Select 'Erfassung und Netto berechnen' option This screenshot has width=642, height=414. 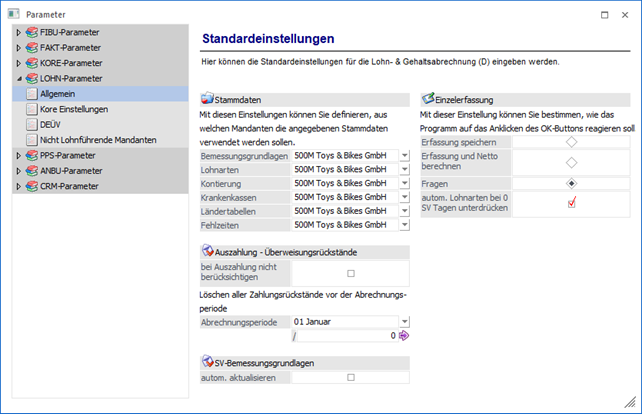[571, 162]
